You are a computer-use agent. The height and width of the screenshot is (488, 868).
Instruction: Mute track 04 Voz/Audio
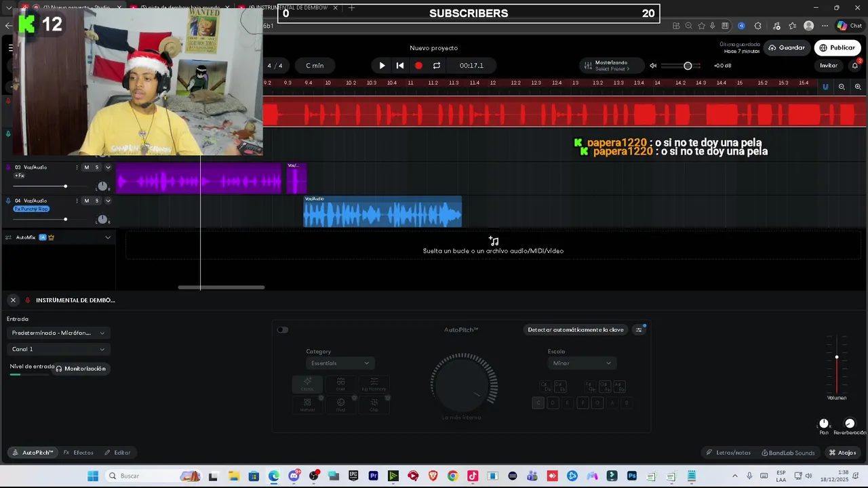[86, 201]
